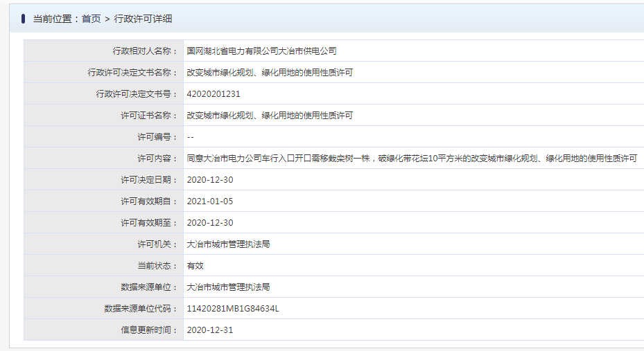Select the label 行政许可决定文书名称

click(132, 73)
